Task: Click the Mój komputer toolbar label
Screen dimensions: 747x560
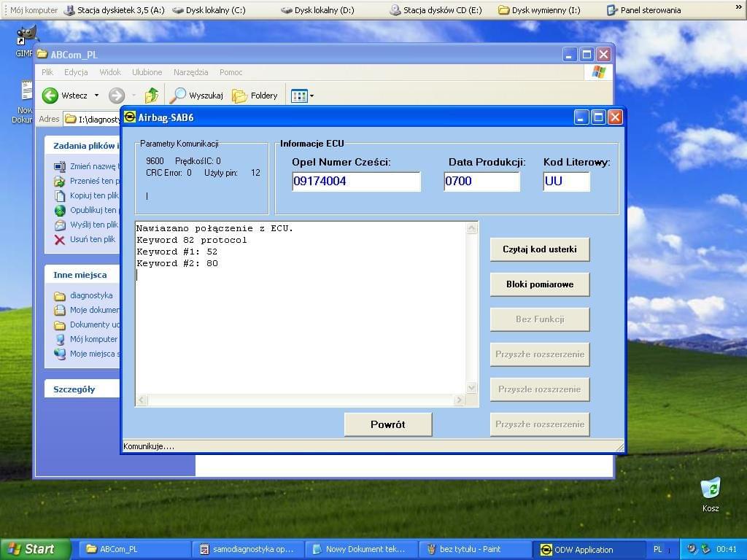Action: pos(34,10)
